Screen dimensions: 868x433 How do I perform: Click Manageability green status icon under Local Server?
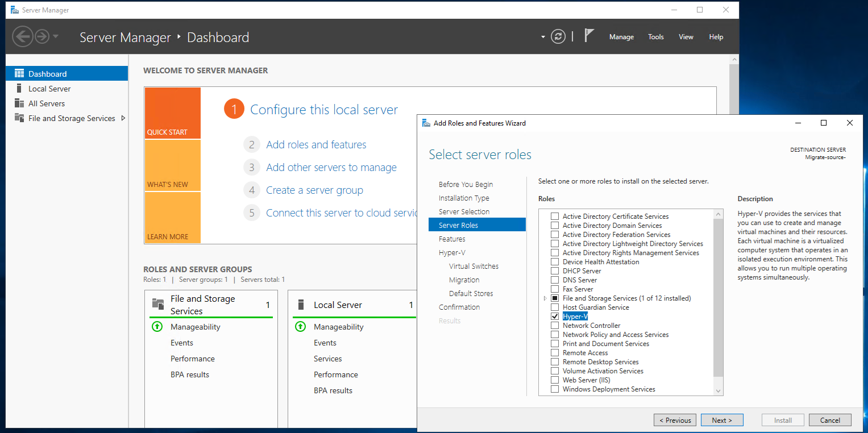coord(300,327)
